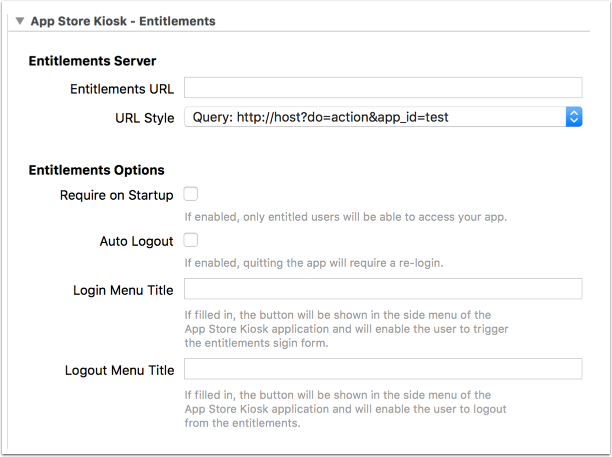612x457 pixels.
Task: Click the 'URL Style' label text
Action: click(144, 118)
